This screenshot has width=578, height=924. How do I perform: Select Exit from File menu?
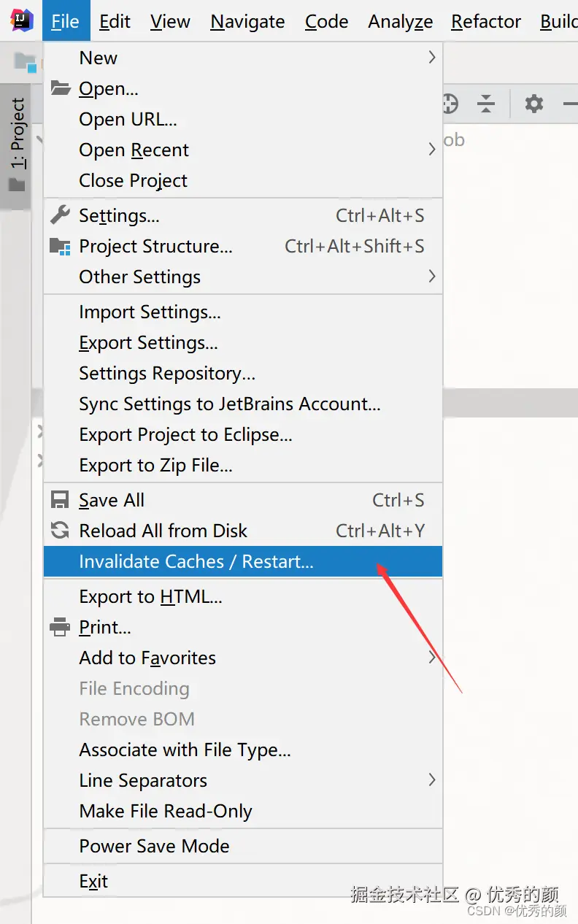click(243, 881)
